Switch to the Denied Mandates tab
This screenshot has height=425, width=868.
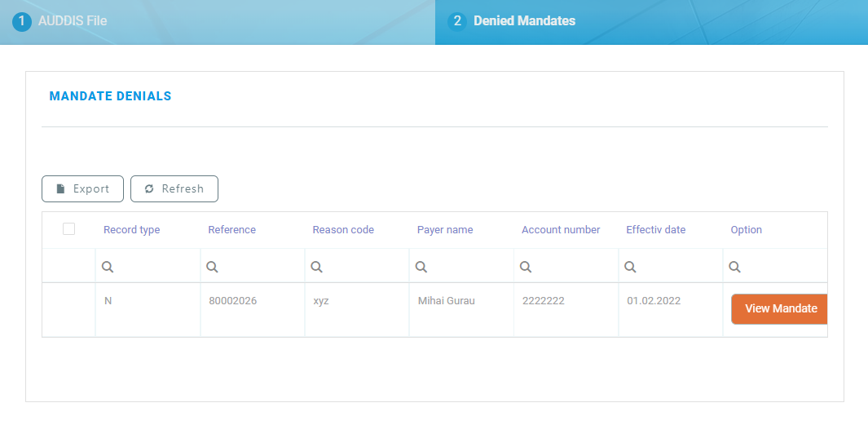[x=524, y=21]
